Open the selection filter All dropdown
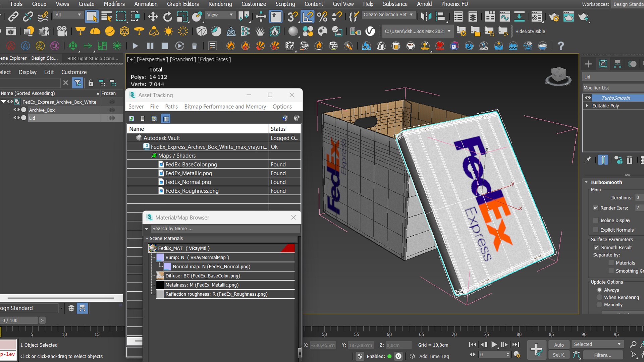Viewport: 644px width, 362px height. pos(68,15)
